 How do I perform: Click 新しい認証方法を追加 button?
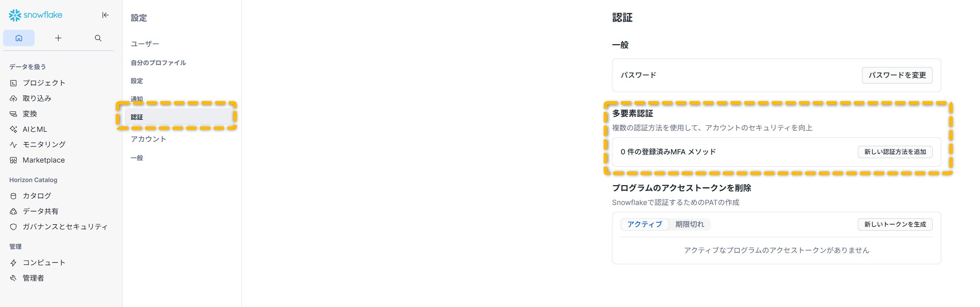[895, 152]
